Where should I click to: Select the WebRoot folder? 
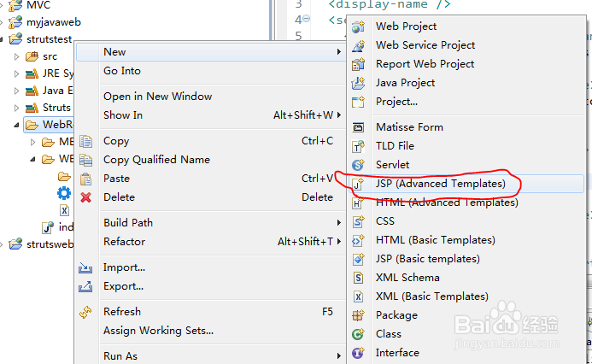pos(57,125)
